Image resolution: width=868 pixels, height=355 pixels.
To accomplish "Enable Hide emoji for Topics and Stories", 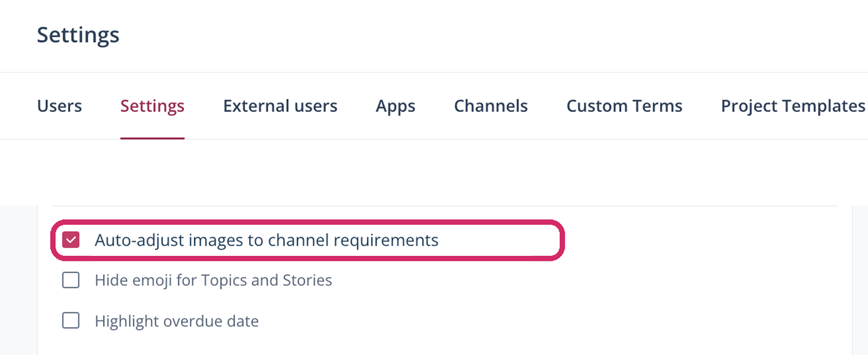I will [x=71, y=280].
